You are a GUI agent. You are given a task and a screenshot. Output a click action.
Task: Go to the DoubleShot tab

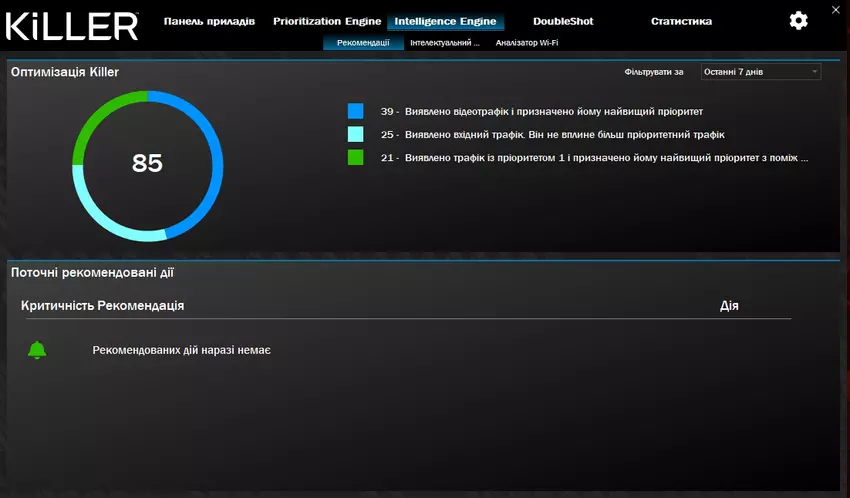click(561, 21)
